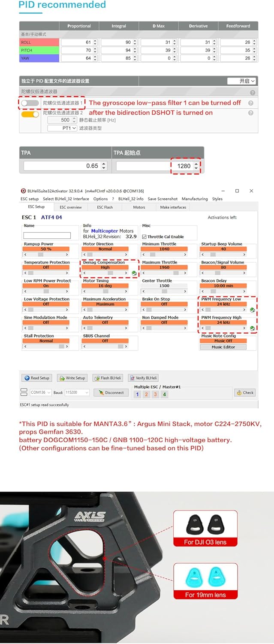Click YAW Feedforward stepper arrows
Image resolution: width=274 pixels, height=644 pixels.
click(254, 58)
